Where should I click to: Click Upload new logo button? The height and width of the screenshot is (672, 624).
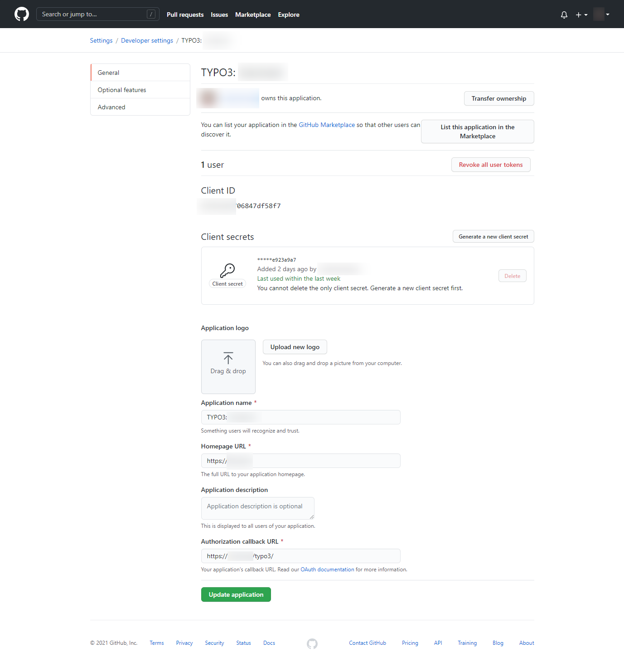[x=295, y=347]
